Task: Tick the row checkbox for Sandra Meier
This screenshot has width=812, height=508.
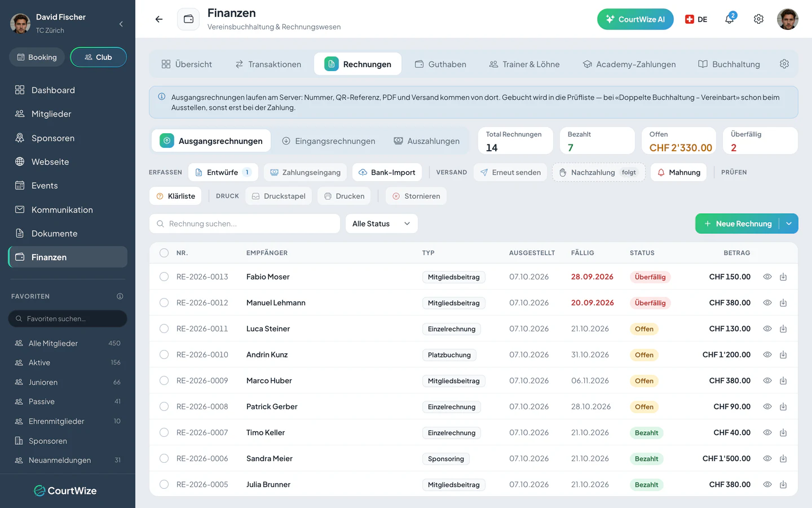Action: (x=164, y=458)
